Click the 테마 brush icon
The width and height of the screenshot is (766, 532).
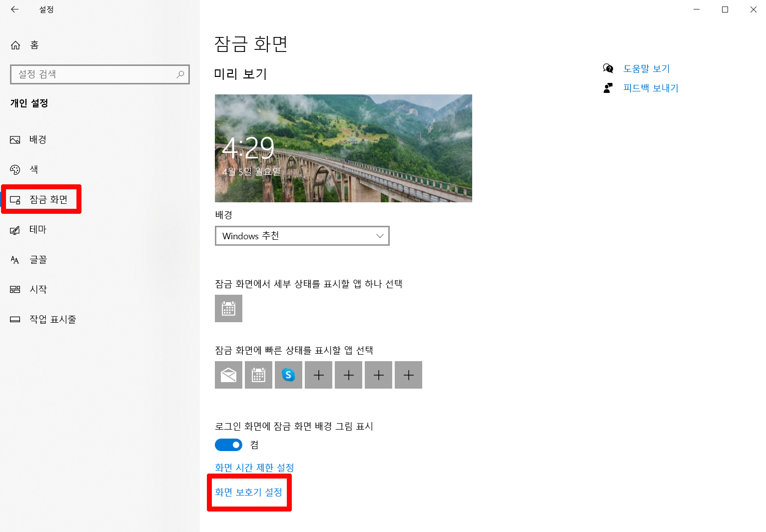(15, 230)
